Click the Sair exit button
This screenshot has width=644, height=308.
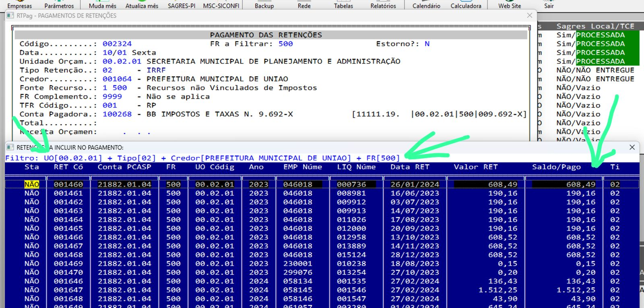pos(549,5)
